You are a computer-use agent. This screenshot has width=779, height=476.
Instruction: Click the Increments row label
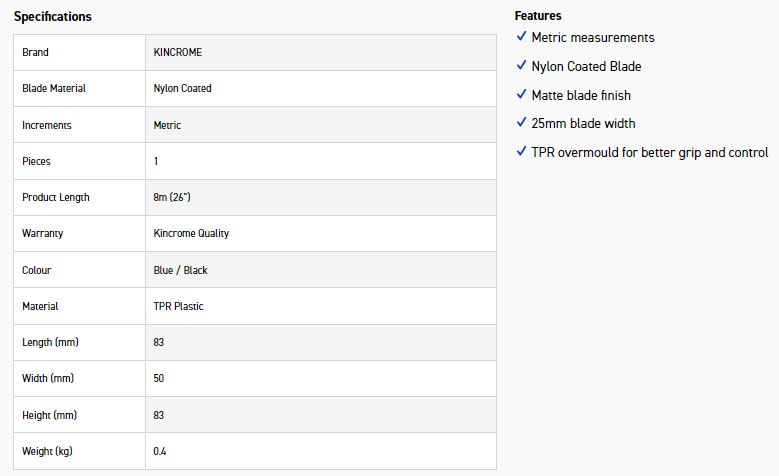pos(46,125)
